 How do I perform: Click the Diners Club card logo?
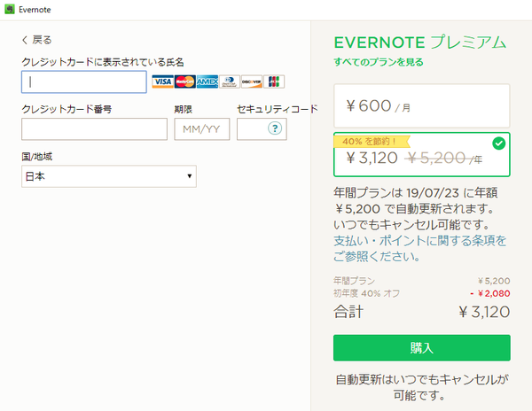pos(230,81)
